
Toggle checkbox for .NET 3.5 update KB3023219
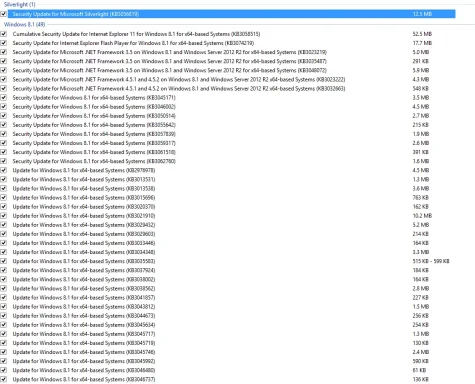[x=4, y=52]
